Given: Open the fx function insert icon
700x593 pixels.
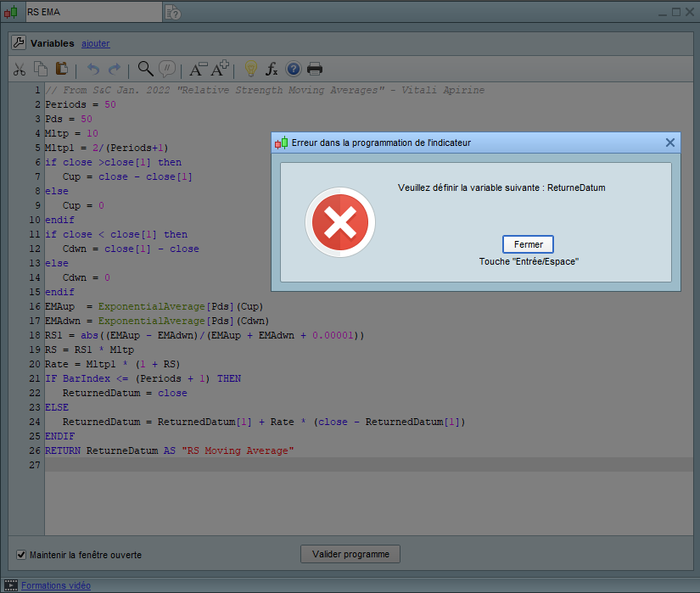Looking at the screenshot, I should coord(272,69).
